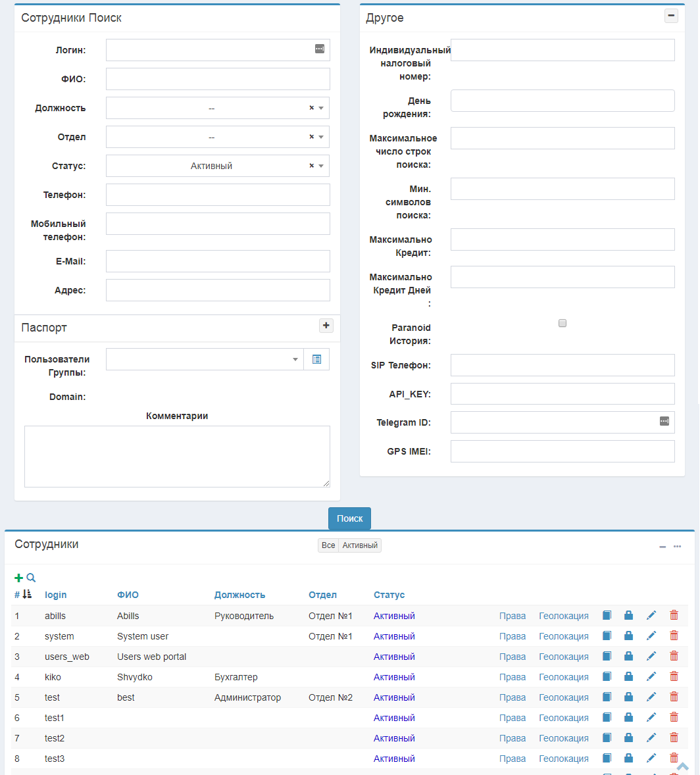Select the Все filter toggle
This screenshot has width=700, height=775.
(x=328, y=545)
